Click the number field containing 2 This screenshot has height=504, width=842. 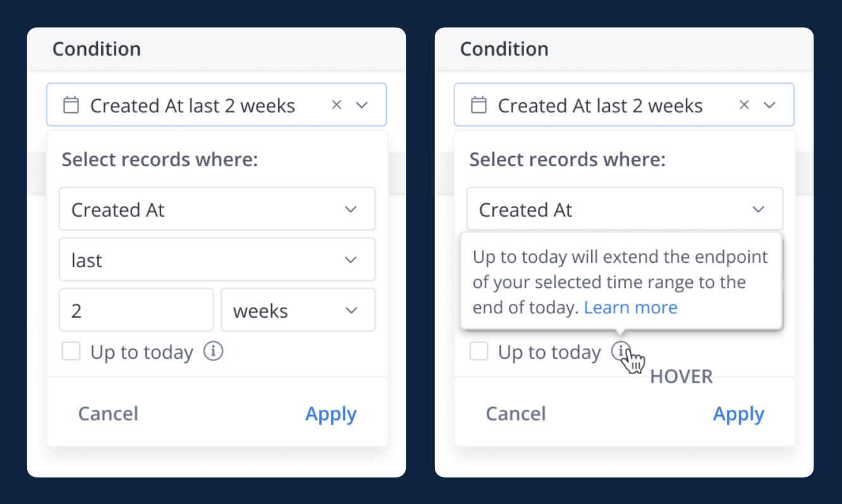click(137, 310)
